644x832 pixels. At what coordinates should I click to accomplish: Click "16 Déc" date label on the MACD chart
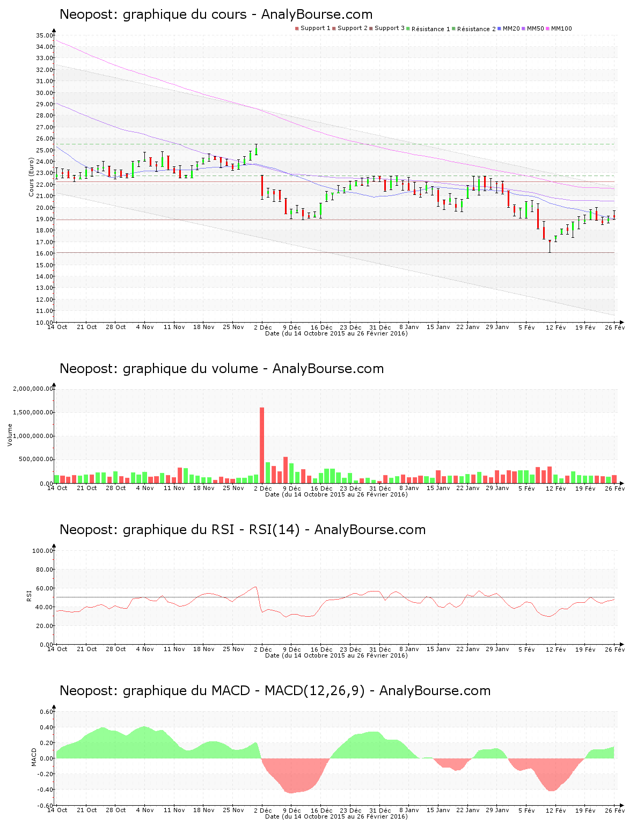[x=321, y=810]
